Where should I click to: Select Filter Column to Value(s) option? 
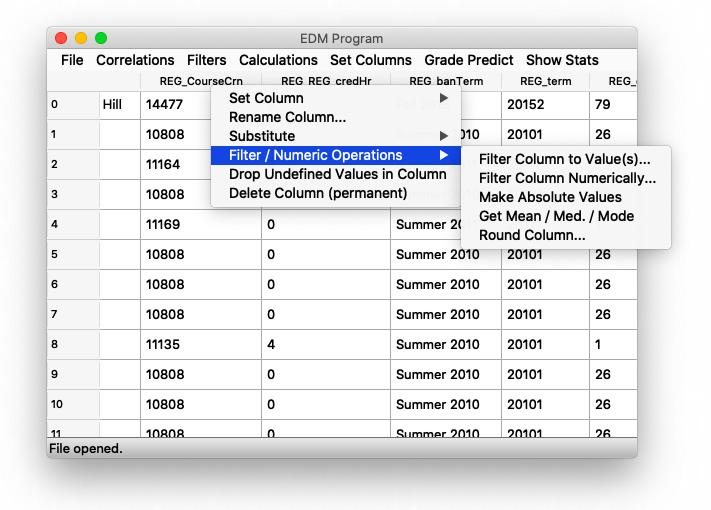coord(564,159)
